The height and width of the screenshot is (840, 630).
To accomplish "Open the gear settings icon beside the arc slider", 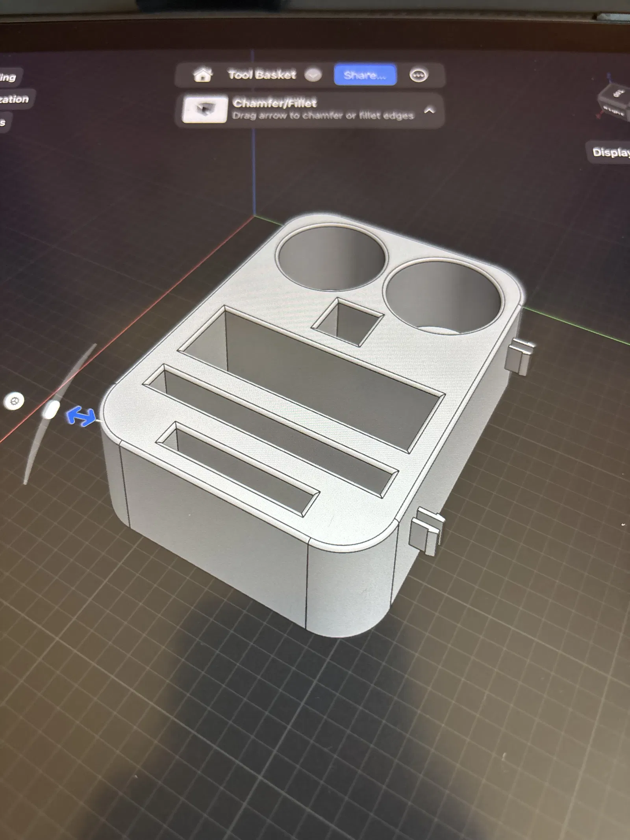I will point(15,401).
